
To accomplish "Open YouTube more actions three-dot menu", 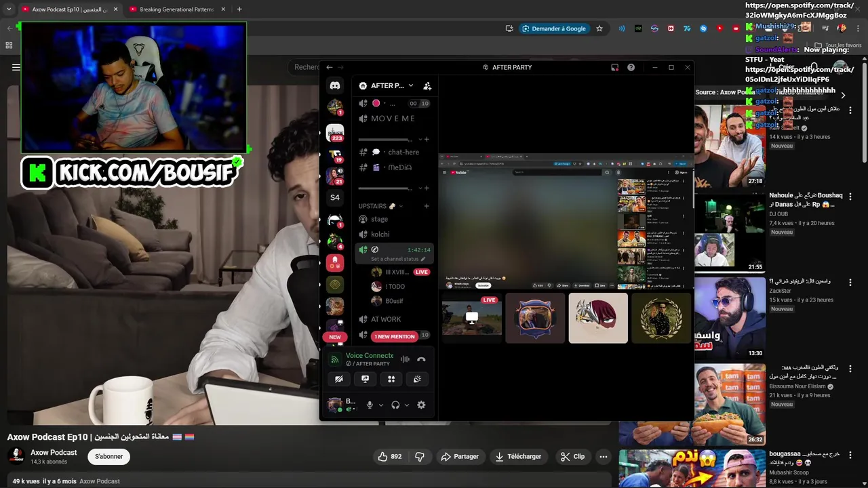I will (x=603, y=456).
